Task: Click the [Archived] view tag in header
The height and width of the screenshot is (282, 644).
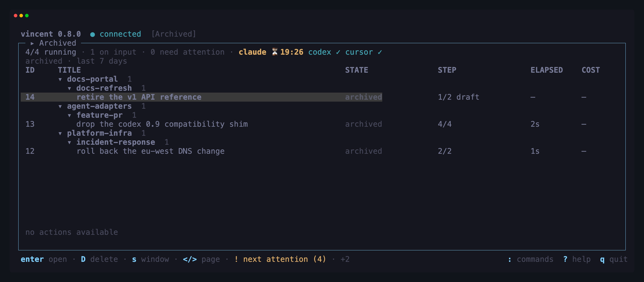Action: click(174, 34)
